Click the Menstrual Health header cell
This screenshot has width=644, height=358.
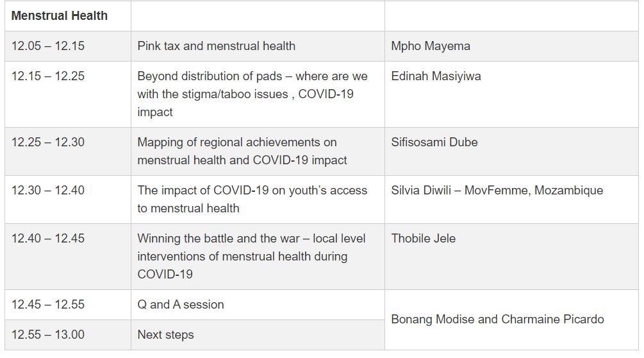(x=60, y=15)
